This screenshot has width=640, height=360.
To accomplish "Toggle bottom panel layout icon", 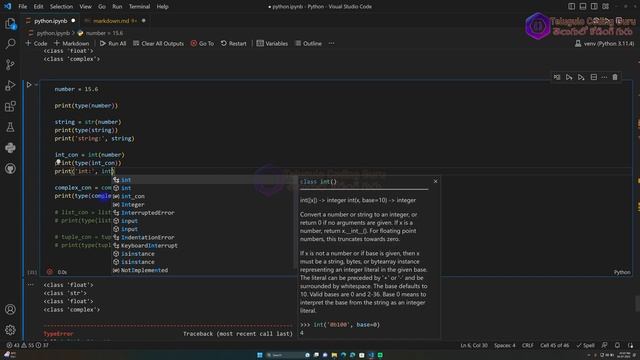I will point(583,7).
